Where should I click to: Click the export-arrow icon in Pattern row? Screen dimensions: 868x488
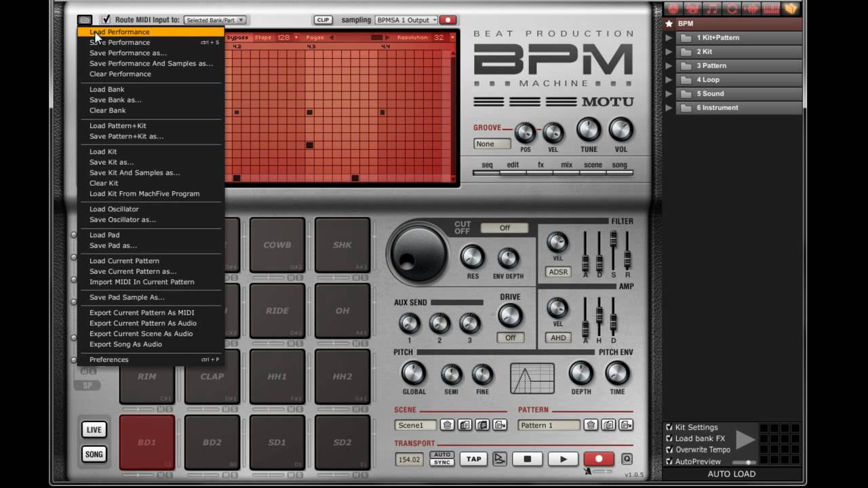[626, 425]
